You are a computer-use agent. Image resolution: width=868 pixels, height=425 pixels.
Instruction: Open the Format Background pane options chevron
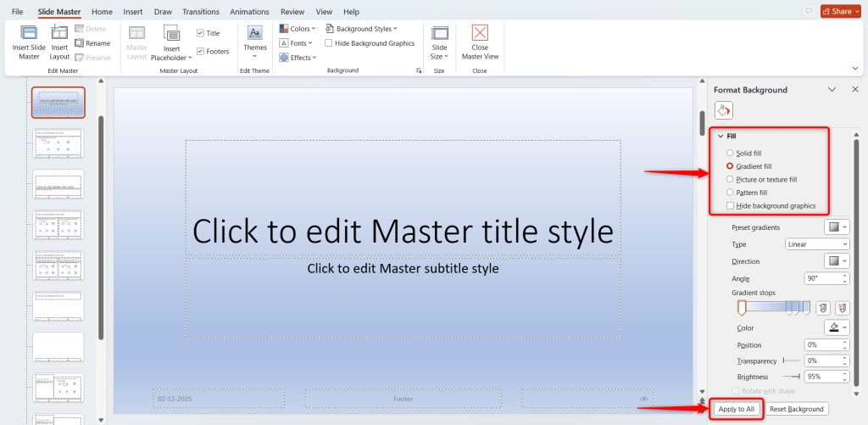coord(832,89)
